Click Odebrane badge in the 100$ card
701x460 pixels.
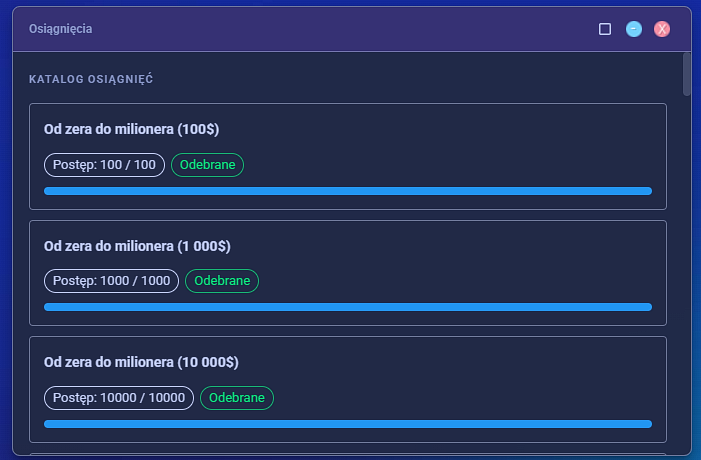pyautogui.click(x=207, y=165)
